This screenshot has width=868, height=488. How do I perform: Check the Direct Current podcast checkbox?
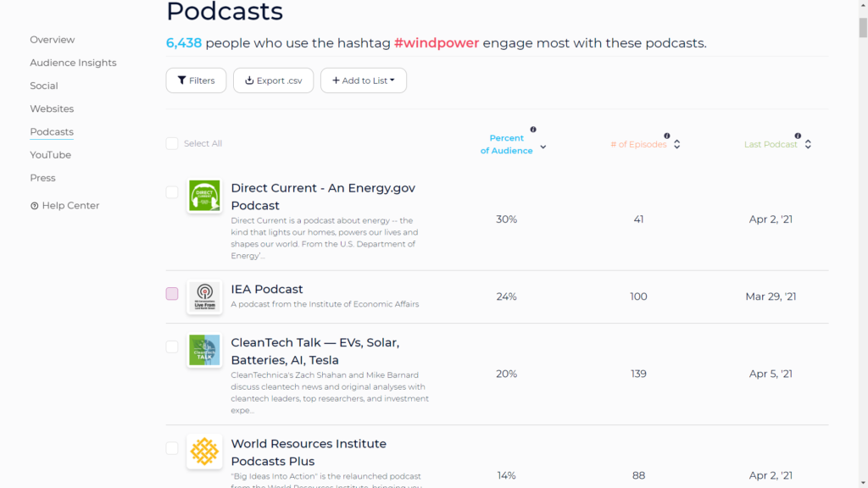(172, 192)
